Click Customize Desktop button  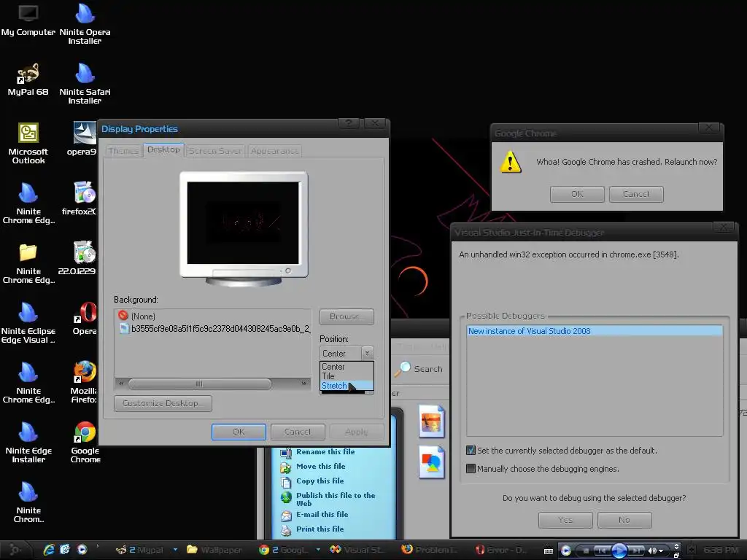pos(163,403)
